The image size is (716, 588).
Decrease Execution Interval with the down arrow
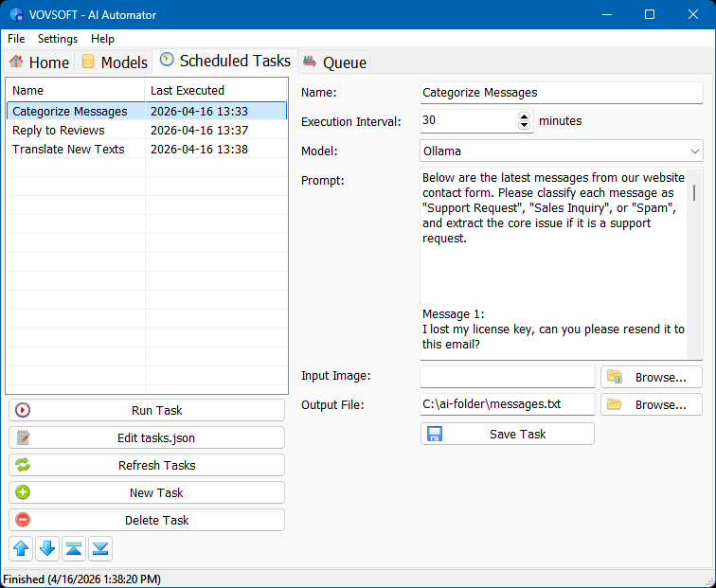click(525, 125)
